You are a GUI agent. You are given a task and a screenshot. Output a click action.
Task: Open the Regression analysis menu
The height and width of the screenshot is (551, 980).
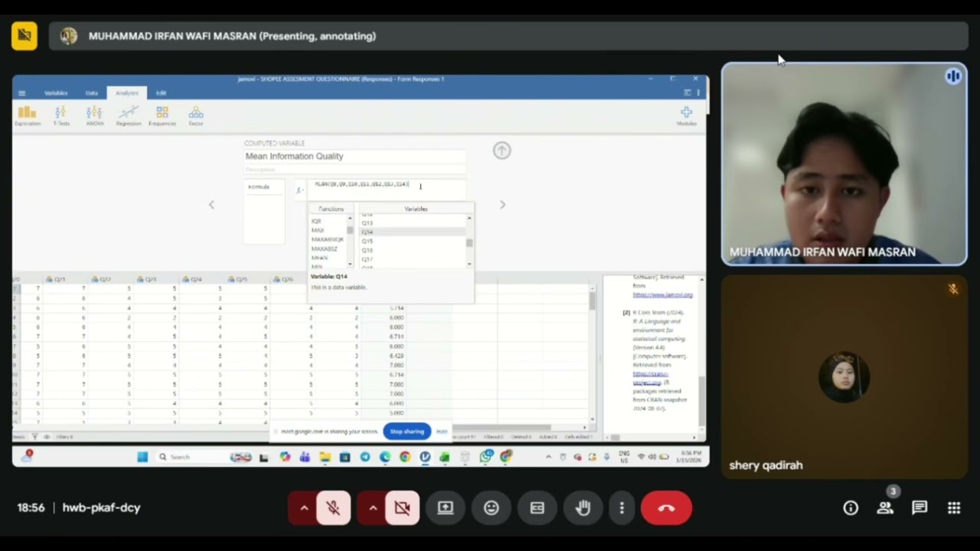click(129, 116)
